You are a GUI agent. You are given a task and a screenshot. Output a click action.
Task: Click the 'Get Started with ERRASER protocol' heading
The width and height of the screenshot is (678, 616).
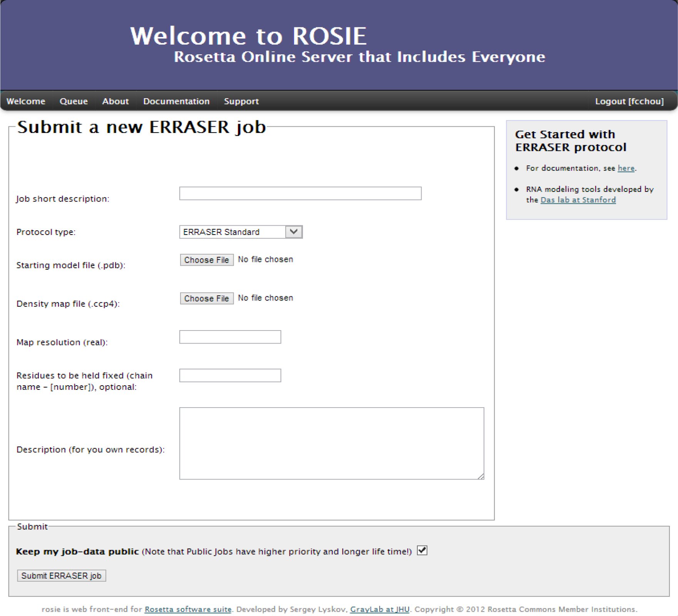571,141
